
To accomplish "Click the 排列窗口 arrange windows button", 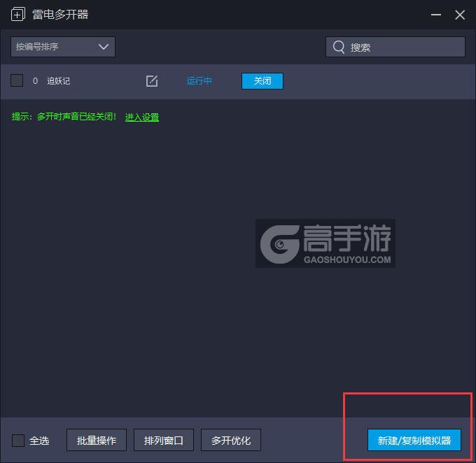I will (x=164, y=440).
